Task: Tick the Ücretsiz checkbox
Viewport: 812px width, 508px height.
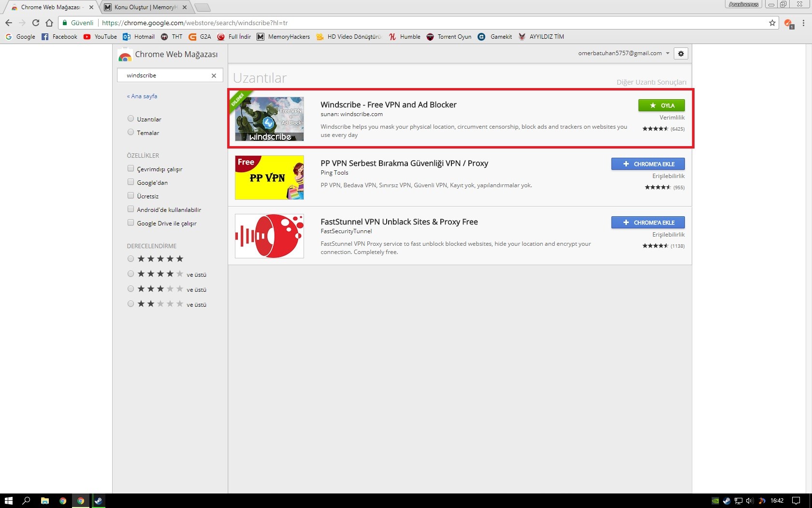Action: (130, 195)
